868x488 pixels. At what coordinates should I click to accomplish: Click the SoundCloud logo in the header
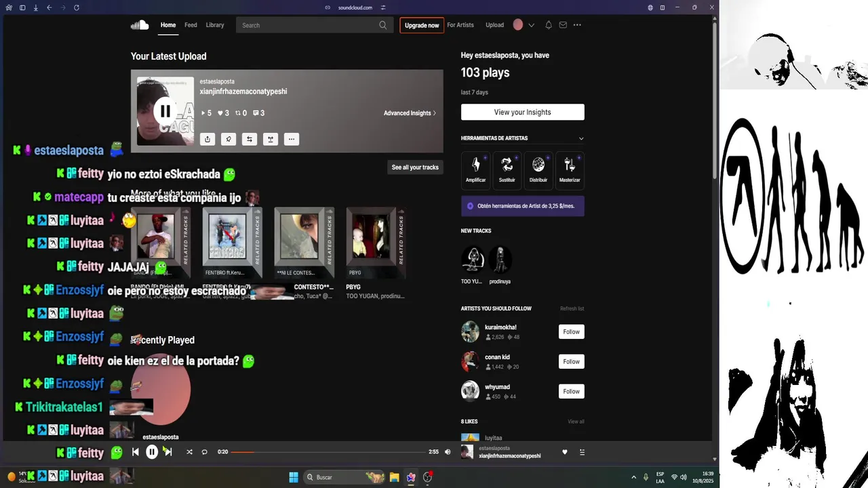[140, 25]
